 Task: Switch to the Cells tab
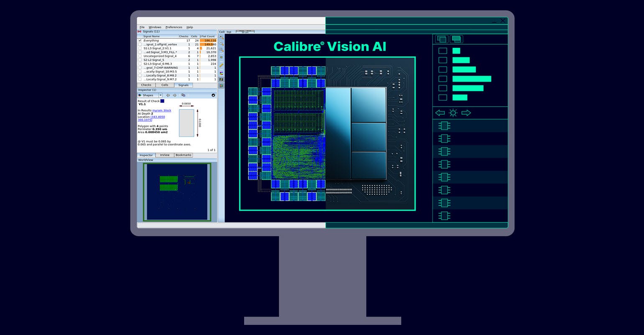165,85
